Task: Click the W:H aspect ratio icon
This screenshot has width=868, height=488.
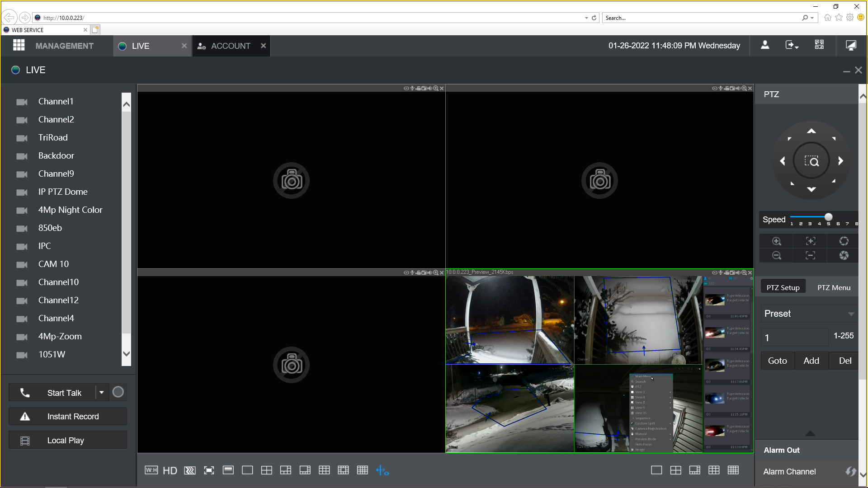Action: (x=151, y=470)
